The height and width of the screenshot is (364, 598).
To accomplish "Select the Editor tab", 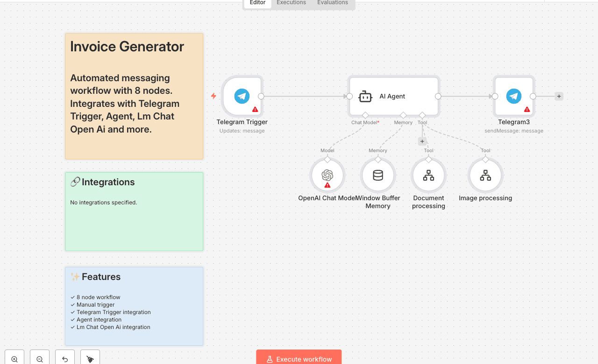I will [x=257, y=2].
